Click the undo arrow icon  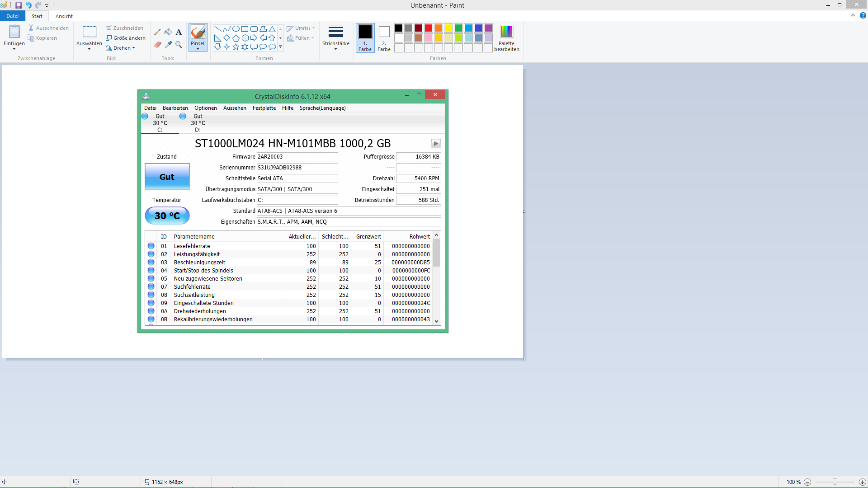[x=28, y=5]
